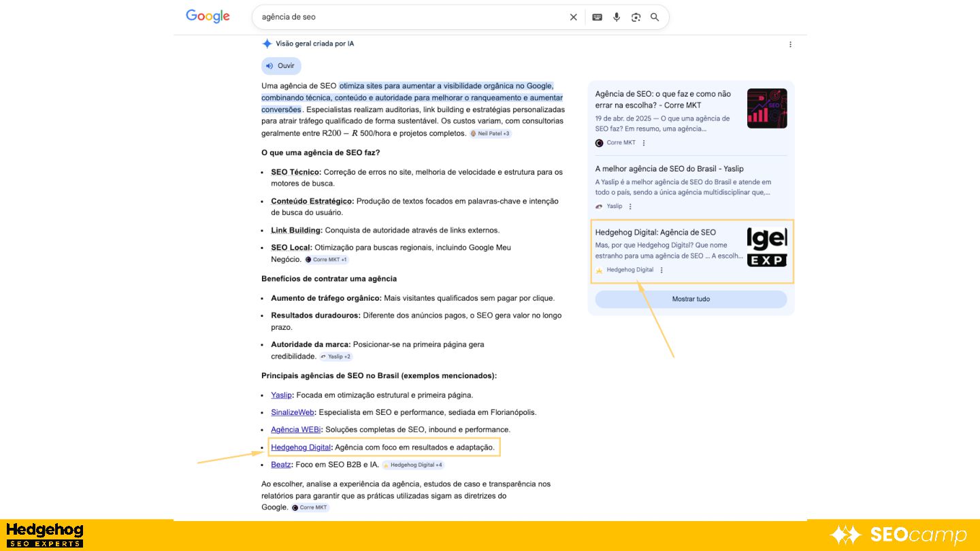Click the 'SEO Local' underlined term
This screenshot has width=980, height=551.
click(x=291, y=248)
